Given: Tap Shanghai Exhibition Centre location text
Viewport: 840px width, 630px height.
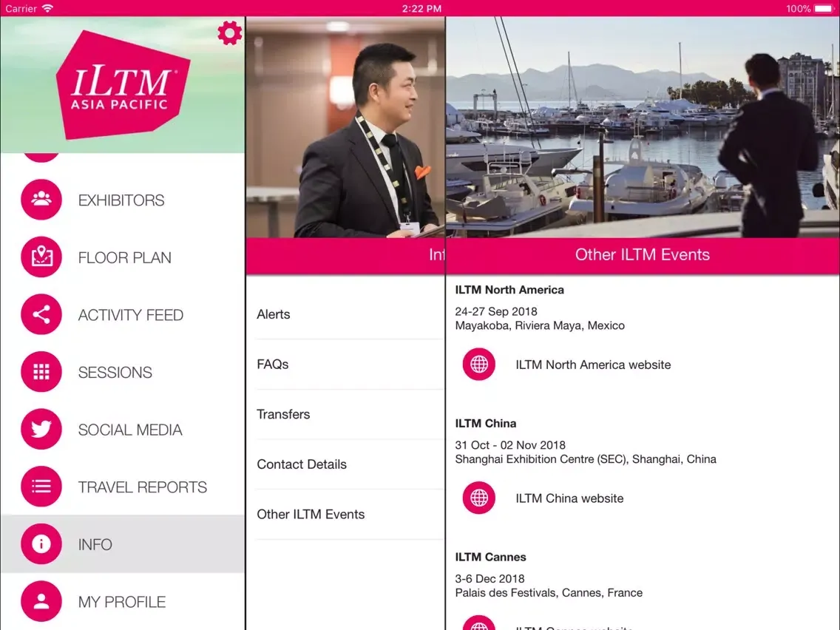Looking at the screenshot, I should click(x=586, y=459).
